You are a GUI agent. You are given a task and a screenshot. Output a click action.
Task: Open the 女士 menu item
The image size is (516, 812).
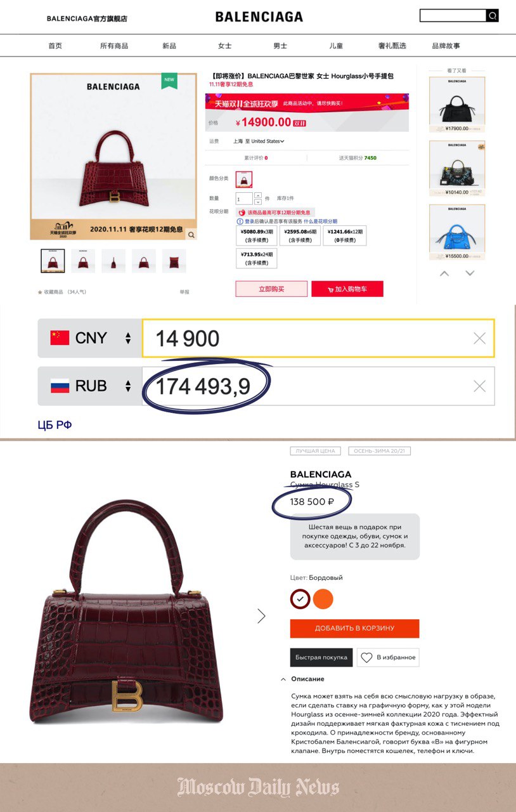coord(224,46)
